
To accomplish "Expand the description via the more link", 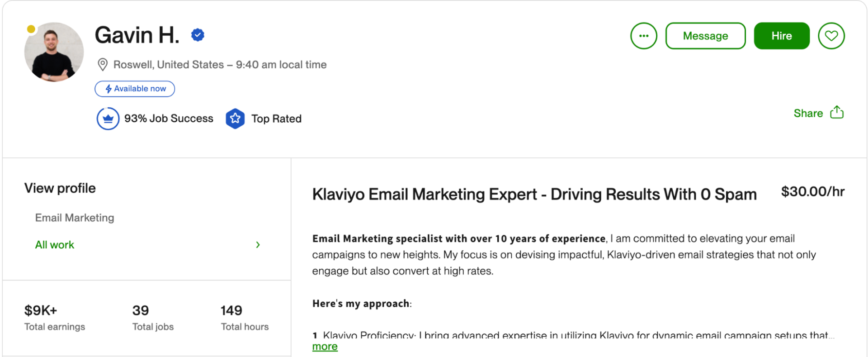I will click(325, 347).
